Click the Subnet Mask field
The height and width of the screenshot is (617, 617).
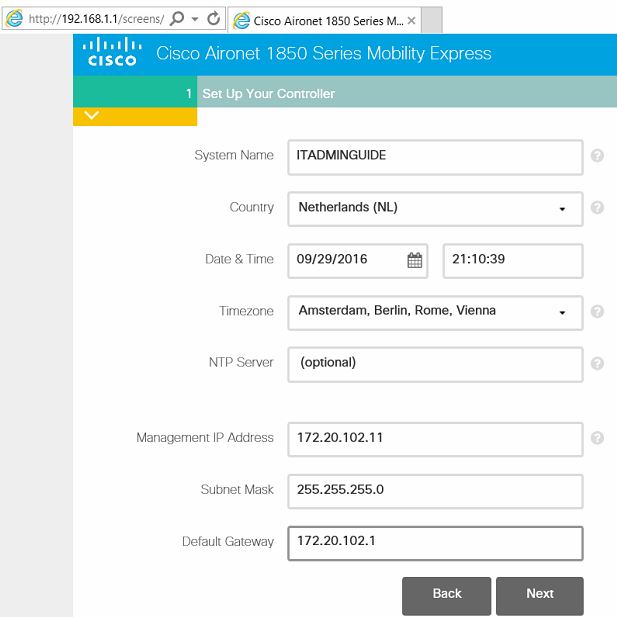[435, 491]
